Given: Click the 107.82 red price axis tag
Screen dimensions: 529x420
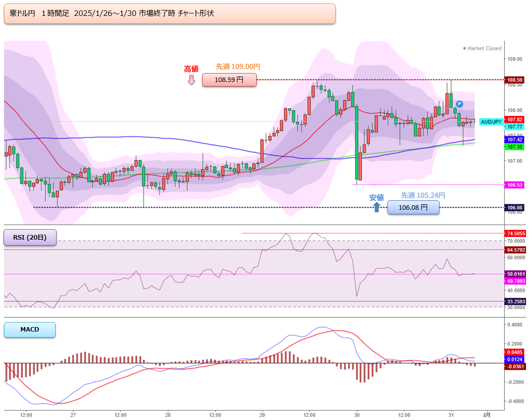Looking at the screenshot, I should [x=515, y=119].
